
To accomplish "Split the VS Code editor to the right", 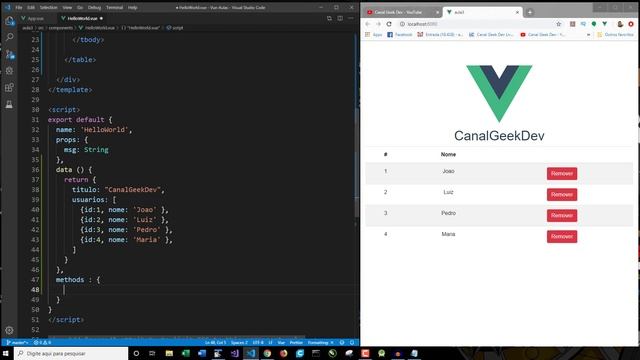I will tap(340, 18).
